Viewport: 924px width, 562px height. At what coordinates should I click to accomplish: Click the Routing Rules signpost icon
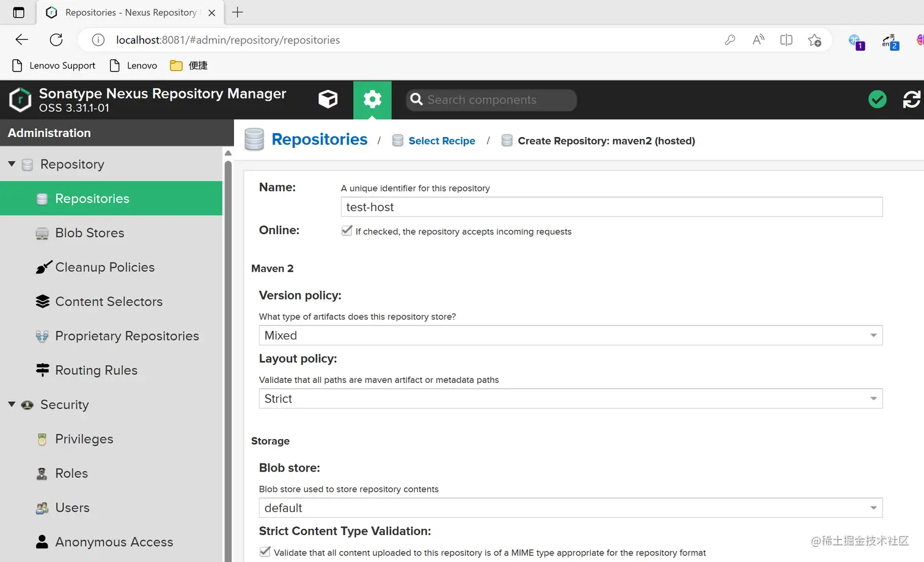click(42, 370)
